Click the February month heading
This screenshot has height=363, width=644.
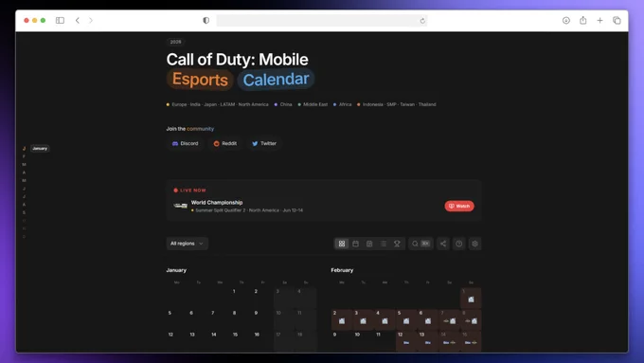pyautogui.click(x=342, y=270)
